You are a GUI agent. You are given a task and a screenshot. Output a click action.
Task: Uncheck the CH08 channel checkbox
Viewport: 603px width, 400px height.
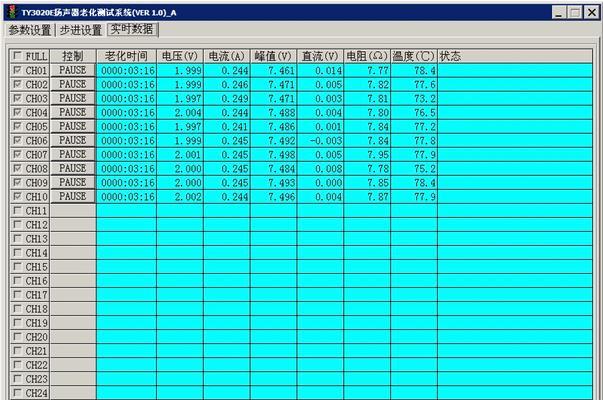[x=17, y=168]
